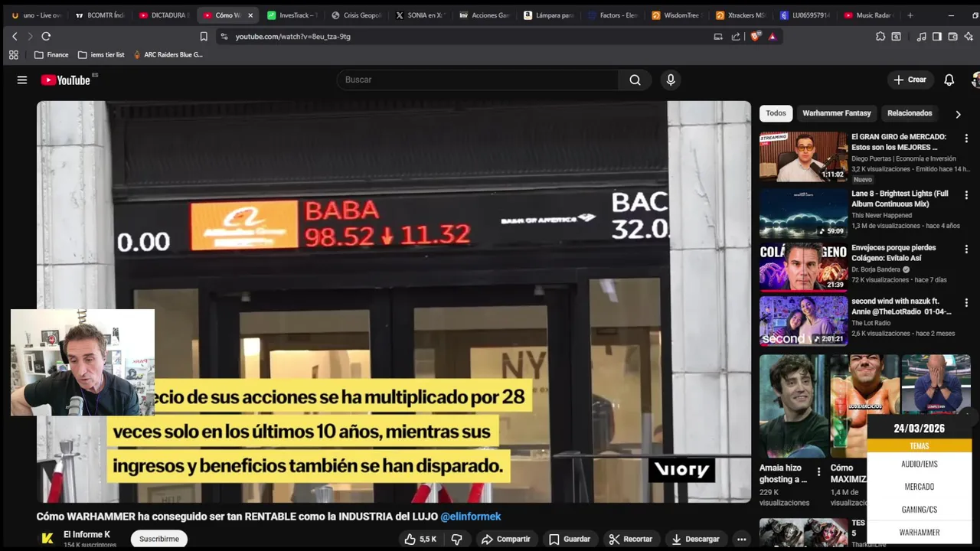
Task: Open the apps grid in bookmarks bar
Action: 13,54
